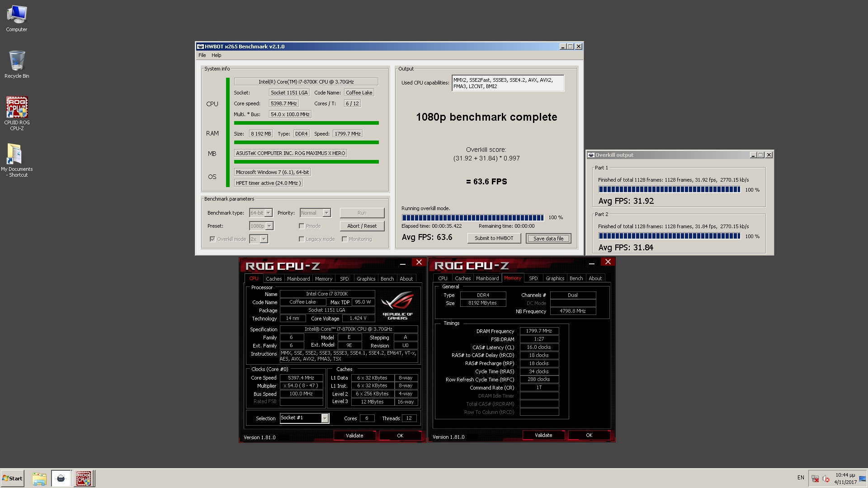Open the Help menu in HWBOT
Viewport: 868px width, 488px height.
click(x=217, y=55)
